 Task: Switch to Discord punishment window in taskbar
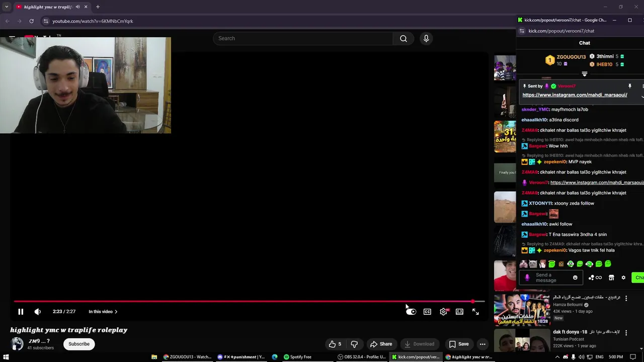[x=241, y=357]
